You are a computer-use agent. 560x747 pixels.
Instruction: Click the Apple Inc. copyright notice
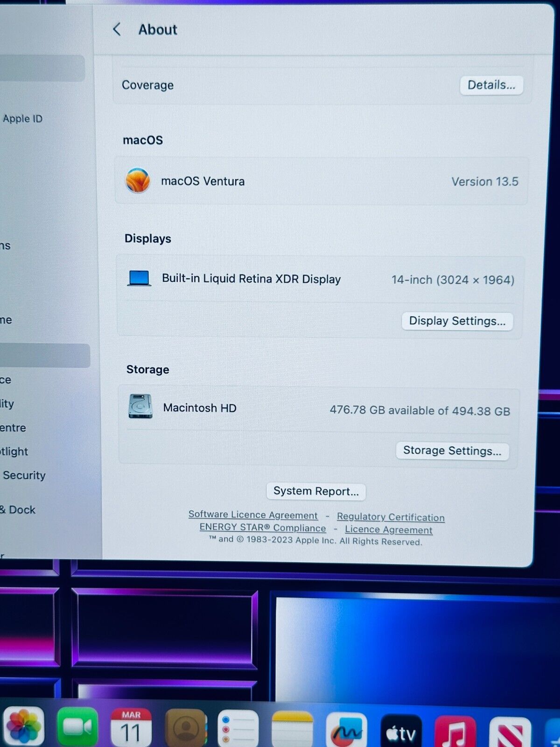point(315,541)
